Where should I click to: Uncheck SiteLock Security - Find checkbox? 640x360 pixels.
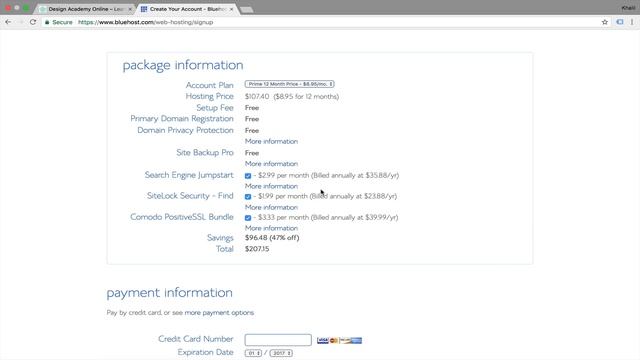coord(248,197)
